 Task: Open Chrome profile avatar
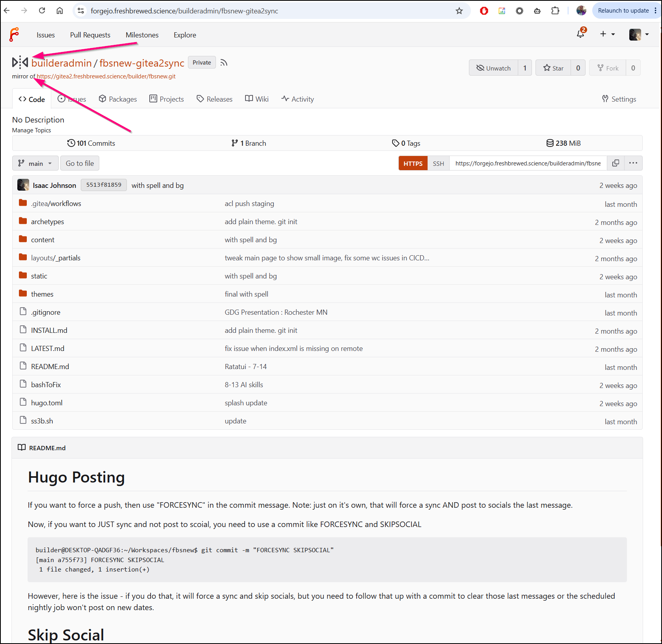click(x=581, y=11)
